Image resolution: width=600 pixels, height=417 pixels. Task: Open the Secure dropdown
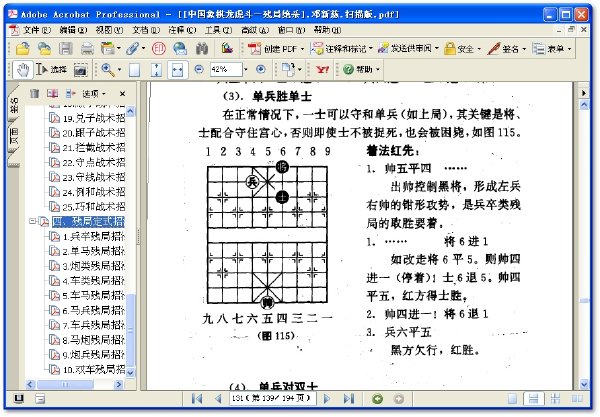[462, 49]
